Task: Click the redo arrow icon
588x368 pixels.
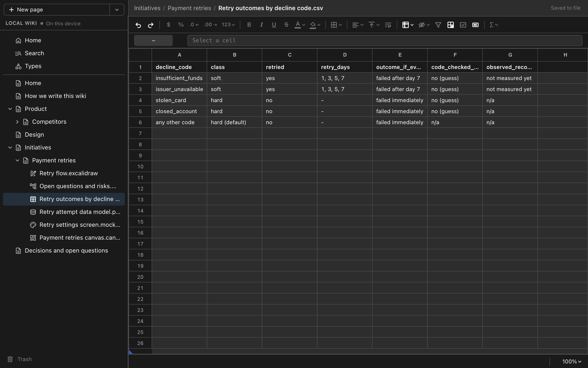Action: click(151, 25)
